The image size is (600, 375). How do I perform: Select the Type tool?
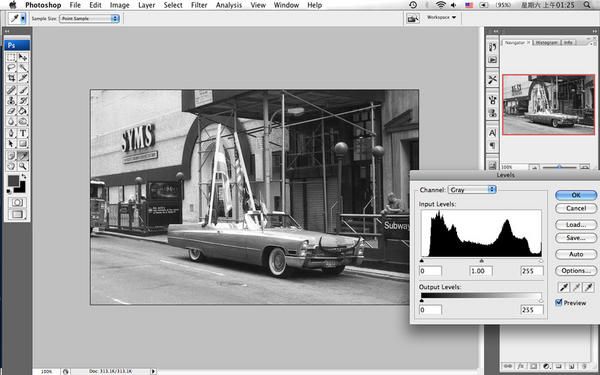[23, 134]
